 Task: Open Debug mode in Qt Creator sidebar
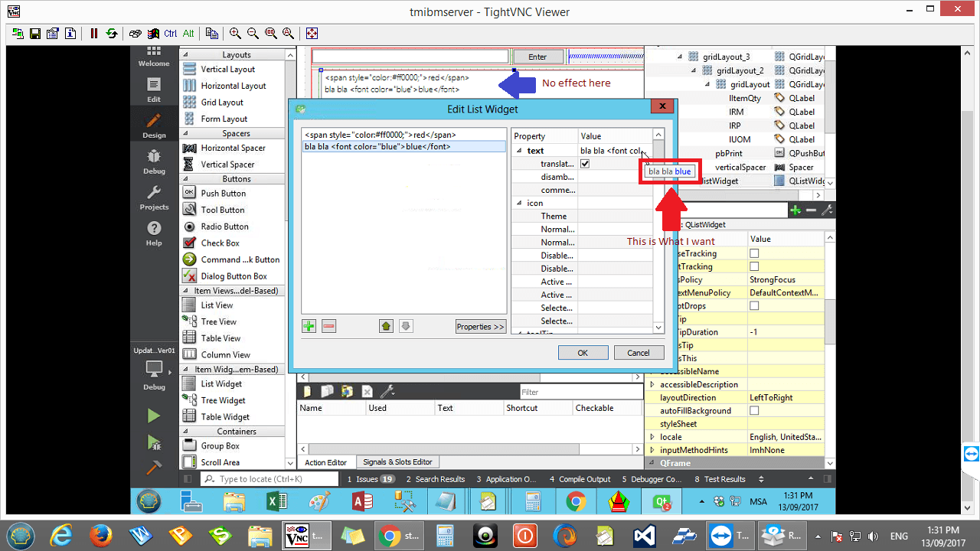click(154, 160)
